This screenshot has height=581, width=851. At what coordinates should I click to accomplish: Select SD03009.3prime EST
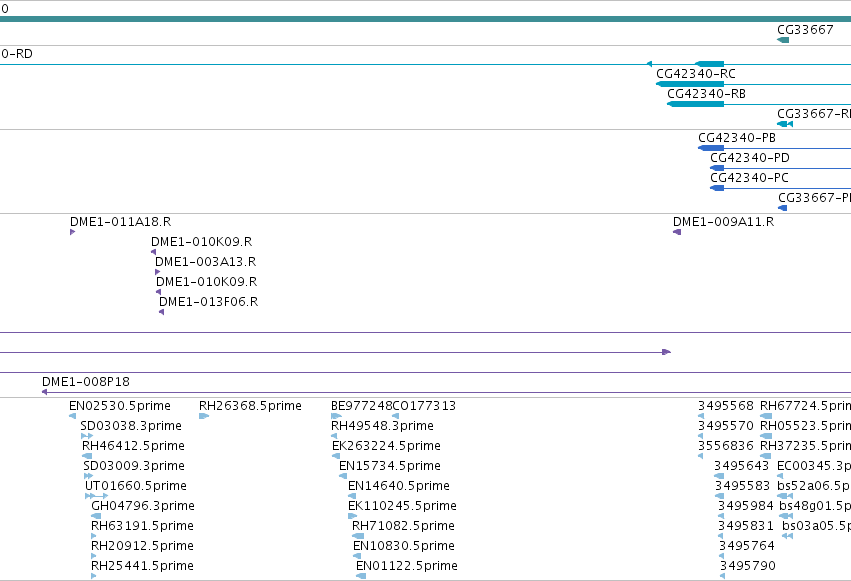tap(134, 466)
